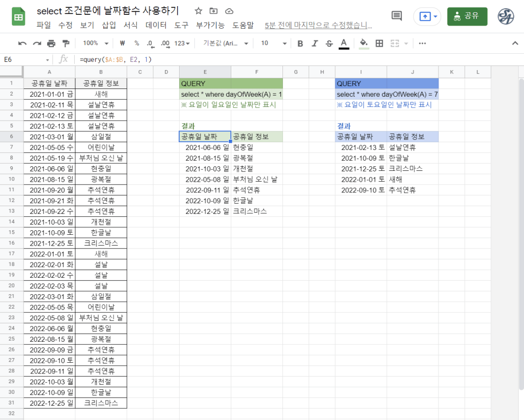Open the 100% zoom dropdown
Image resolution: width=524 pixels, height=420 pixels.
(x=96, y=43)
